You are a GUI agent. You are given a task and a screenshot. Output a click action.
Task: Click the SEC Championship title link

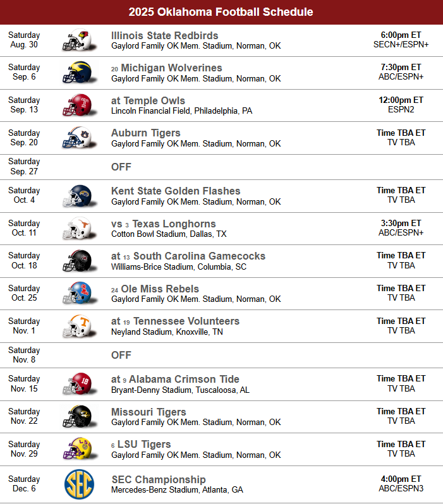pos(159,479)
